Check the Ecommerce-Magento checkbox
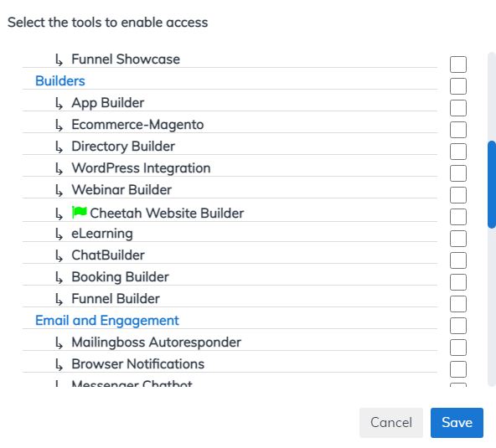Screen dimensions: 496x448 click(x=458, y=130)
